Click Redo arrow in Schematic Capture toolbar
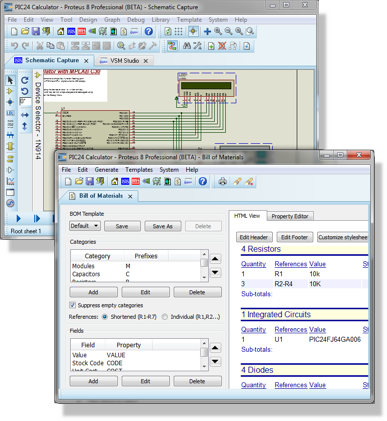Screen dimensions: 387x421 pyautogui.click(x=25, y=46)
